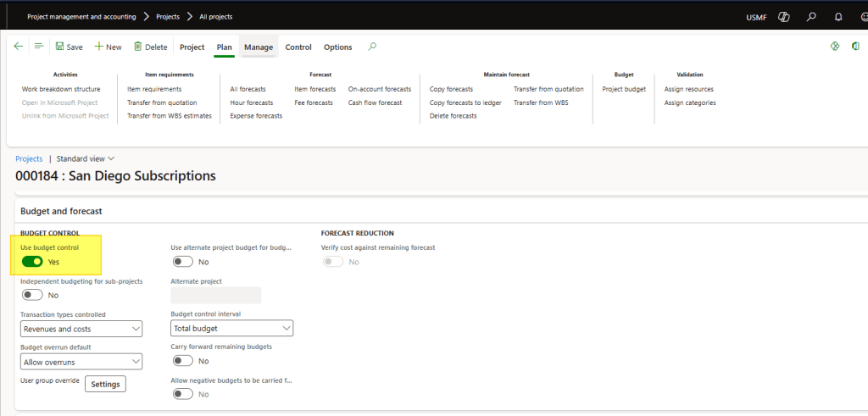The image size is (868, 416).
Task: Open the Project budget link
Action: pyautogui.click(x=624, y=89)
